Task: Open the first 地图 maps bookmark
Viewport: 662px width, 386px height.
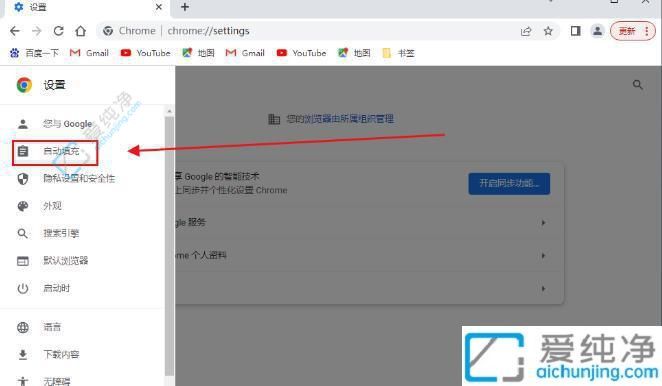Action: tap(198, 53)
